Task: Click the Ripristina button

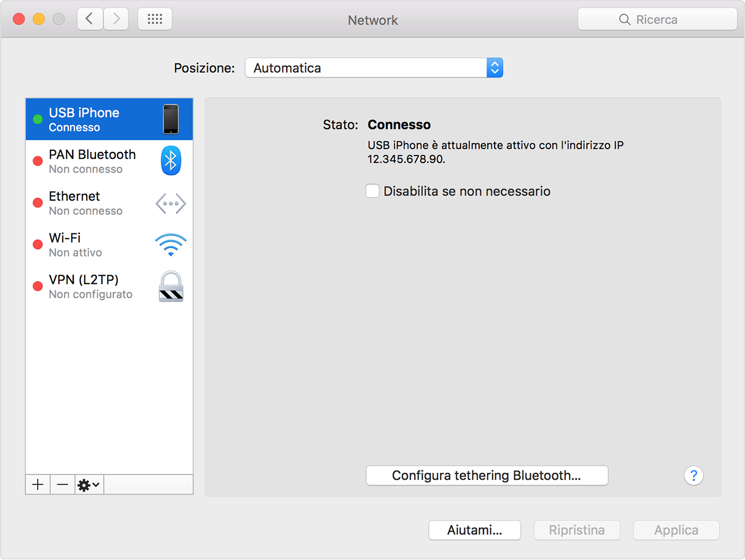Action: point(576,530)
